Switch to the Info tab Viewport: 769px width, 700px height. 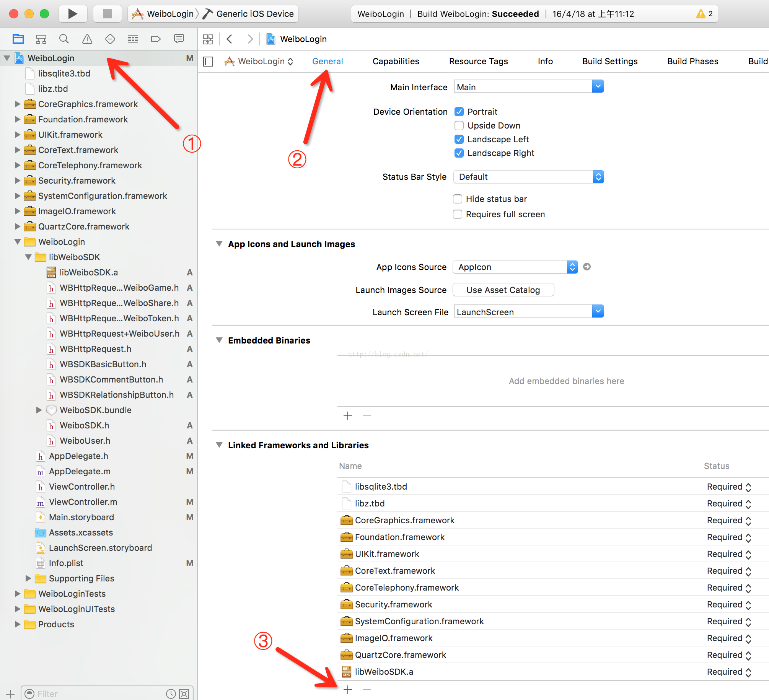[x=545, y=61]
